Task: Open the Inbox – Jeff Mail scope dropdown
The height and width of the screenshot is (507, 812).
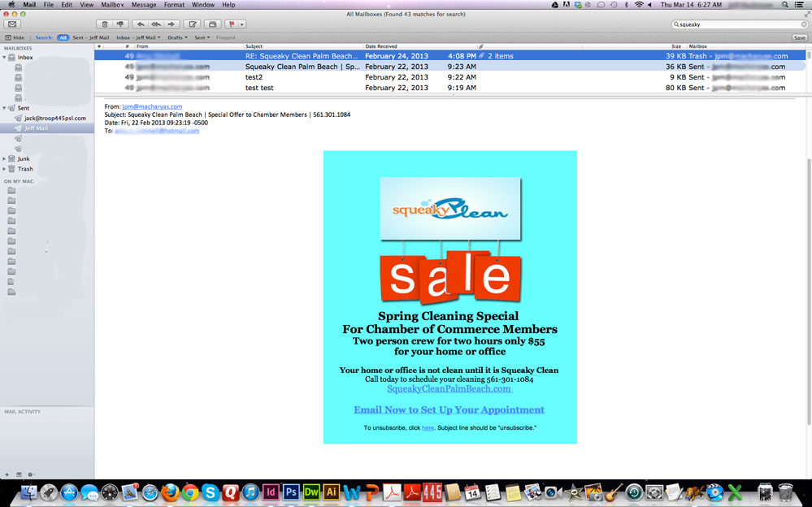Action: 138,38
